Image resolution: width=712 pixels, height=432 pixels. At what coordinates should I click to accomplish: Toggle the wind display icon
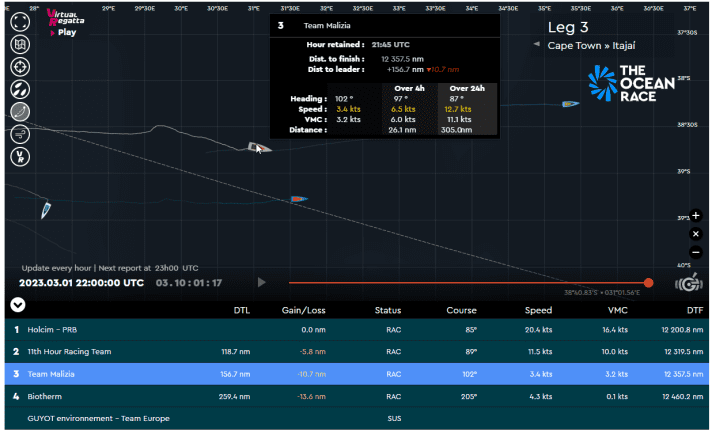tap(19, 134)
